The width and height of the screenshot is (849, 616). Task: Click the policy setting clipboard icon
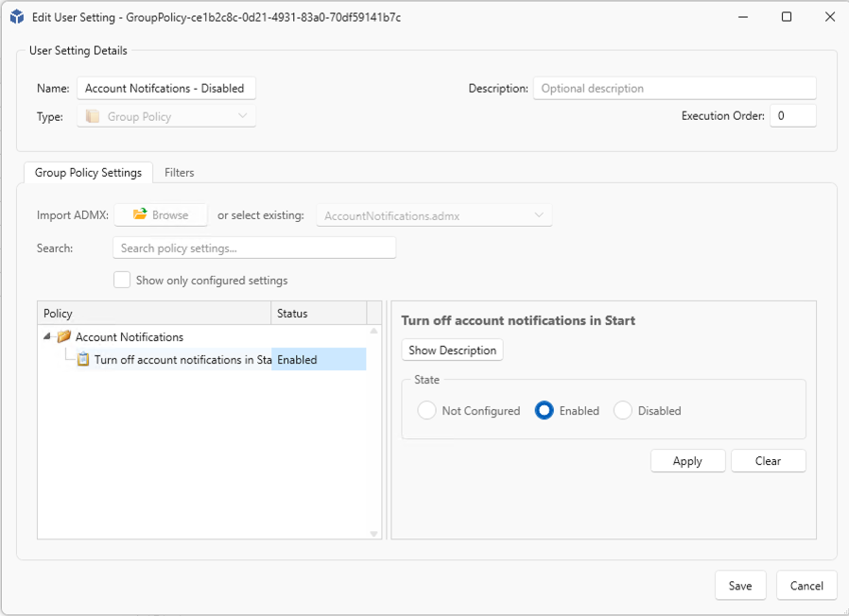pos(83,360)
